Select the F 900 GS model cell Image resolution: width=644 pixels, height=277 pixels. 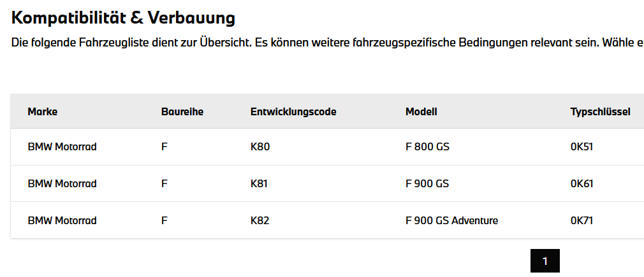[427, 183]
